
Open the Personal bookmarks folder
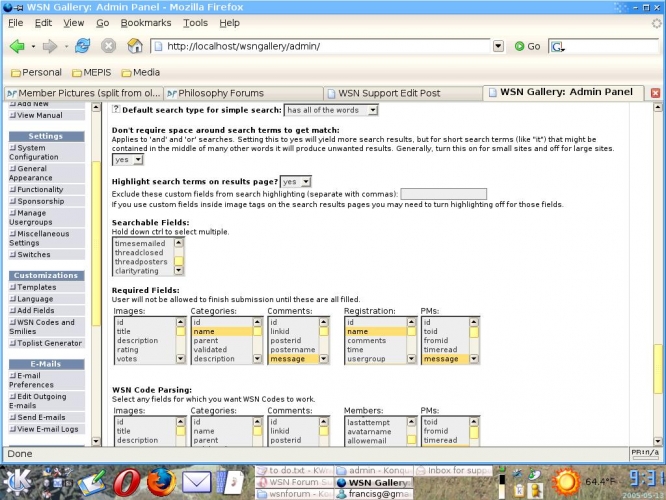point(36,72)
